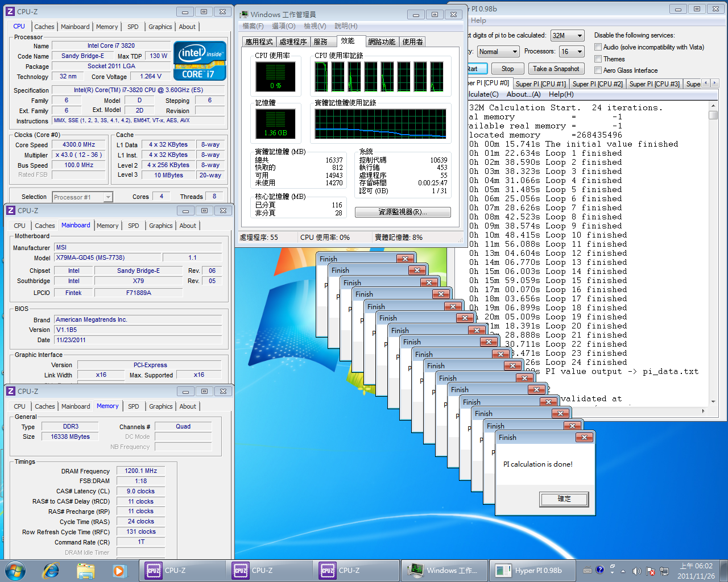Confirm PI calculation done with 確定
Viewport: 728px width, 582px height.
pyautogui.click(x=564, y=499)
